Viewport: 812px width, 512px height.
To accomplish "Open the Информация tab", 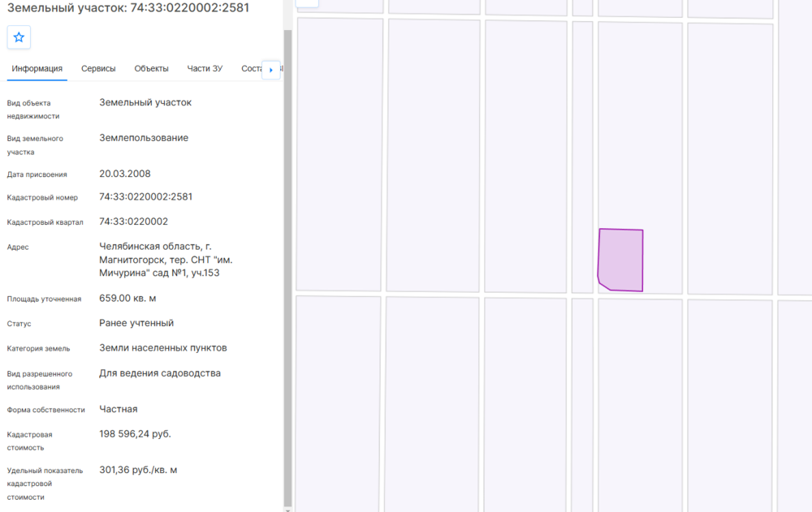I will [x=37, y=69].
